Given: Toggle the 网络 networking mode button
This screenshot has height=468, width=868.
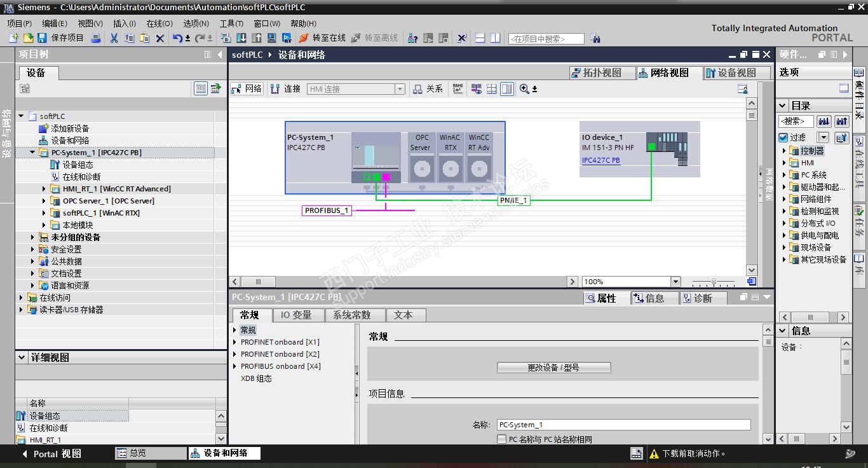Looking at the screenshot, I should coord(247,89).
